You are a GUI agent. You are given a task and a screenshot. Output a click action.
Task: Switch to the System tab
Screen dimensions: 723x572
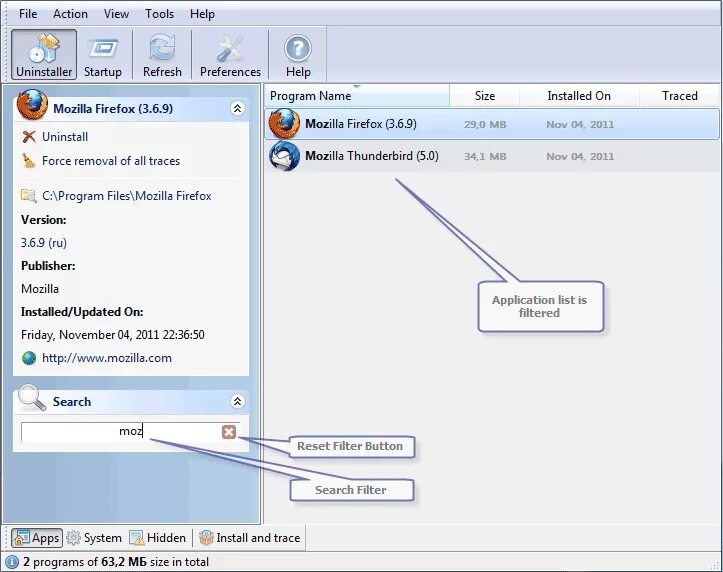[x=94, y=538]
